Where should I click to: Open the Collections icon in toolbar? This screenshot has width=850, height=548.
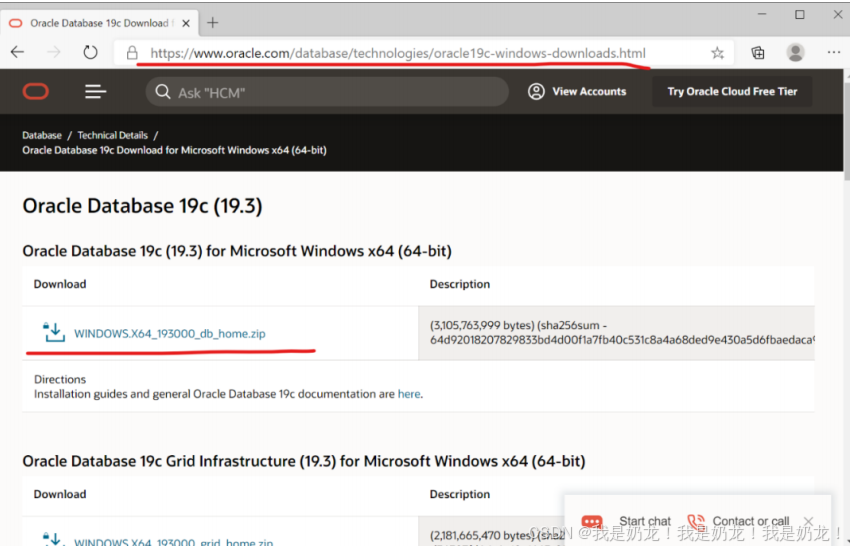point(758,53)
